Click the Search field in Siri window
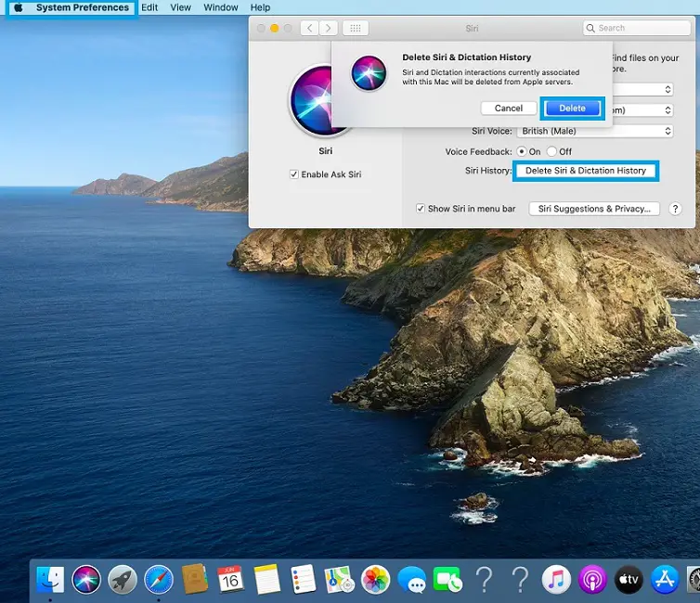This screenshot has width=700, height=603. [x=637, y=28]
